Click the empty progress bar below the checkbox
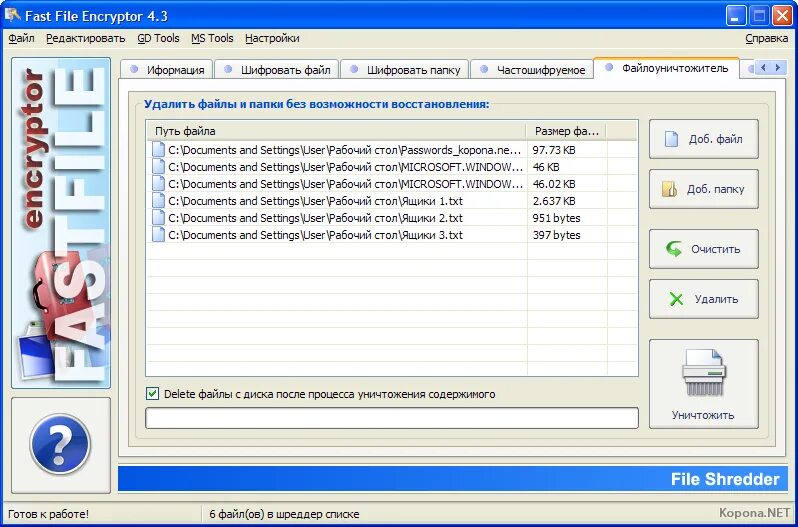The width and height of the screenshot is (798, 527). [x=392, y=418]
